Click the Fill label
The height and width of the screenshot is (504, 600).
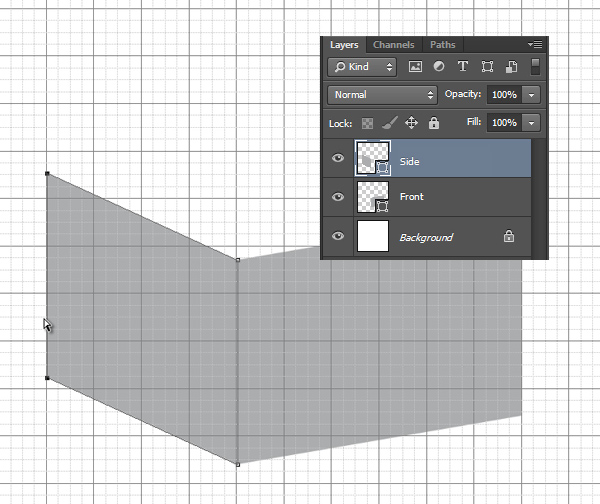[x=474, y=122]
